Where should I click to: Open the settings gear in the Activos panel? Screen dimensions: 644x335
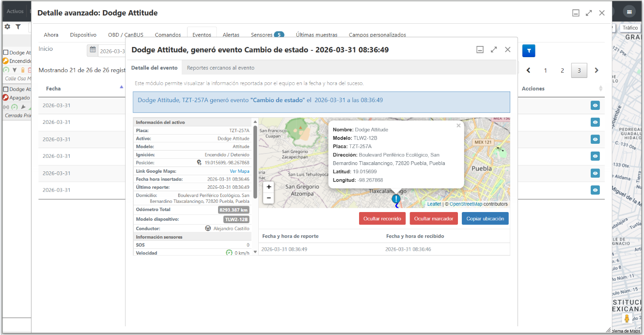coord(7,27)
